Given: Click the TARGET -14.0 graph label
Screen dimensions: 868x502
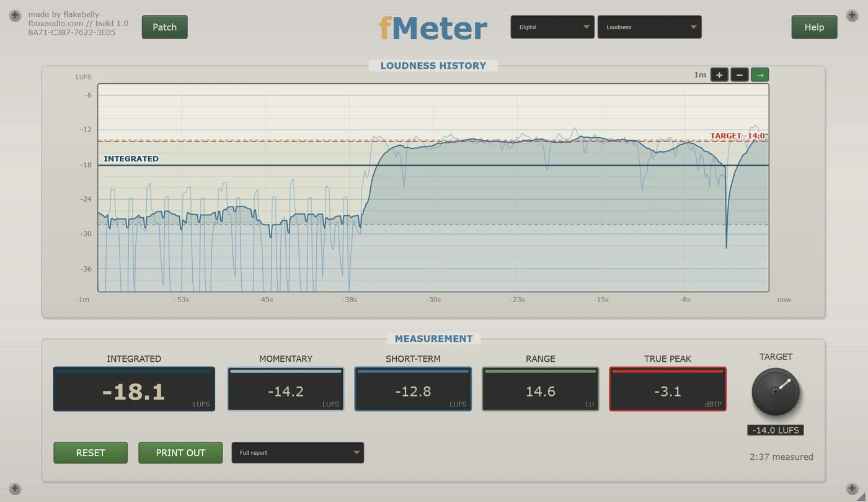Looking at the screenshot, I should tap(737, 135).
